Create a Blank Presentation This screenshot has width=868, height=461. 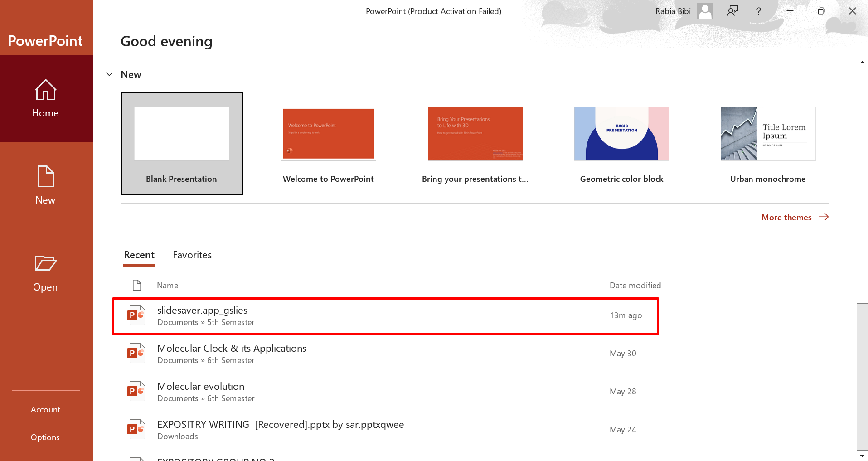coord(182,143)
